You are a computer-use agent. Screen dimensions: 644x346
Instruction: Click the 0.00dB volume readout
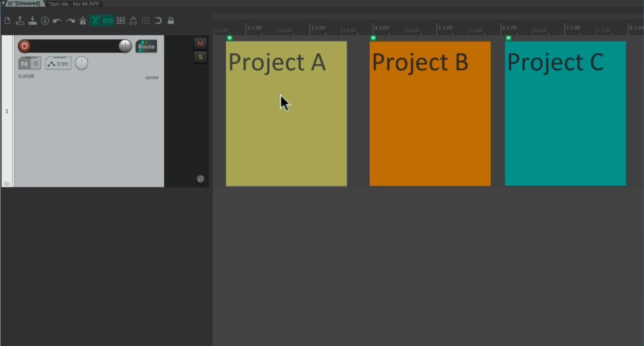click(x=26, y=76)
